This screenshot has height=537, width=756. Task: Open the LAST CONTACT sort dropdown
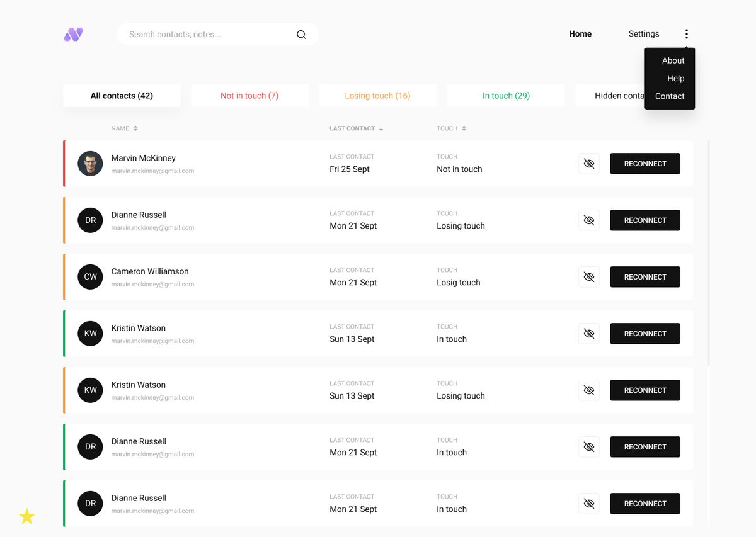pos(355,128)
